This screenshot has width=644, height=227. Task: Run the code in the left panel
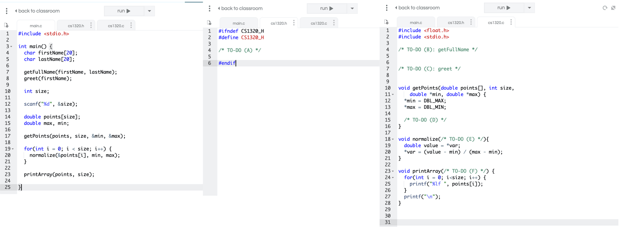point(124,11)
